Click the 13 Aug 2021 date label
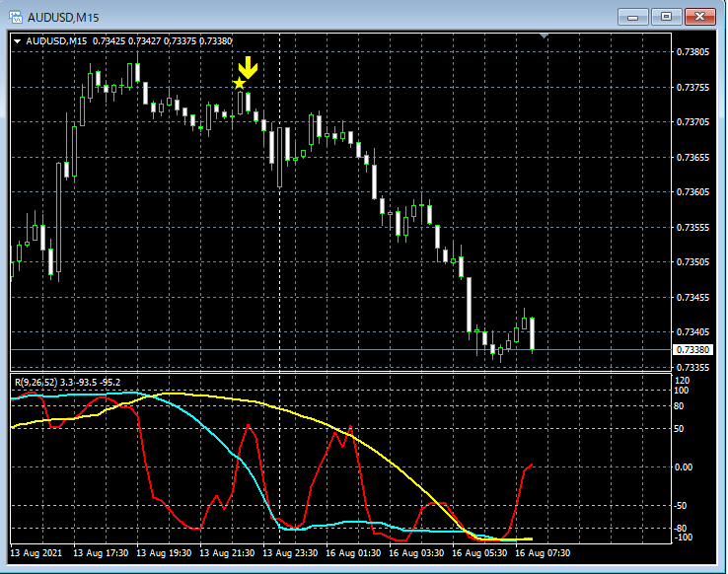 36,553
